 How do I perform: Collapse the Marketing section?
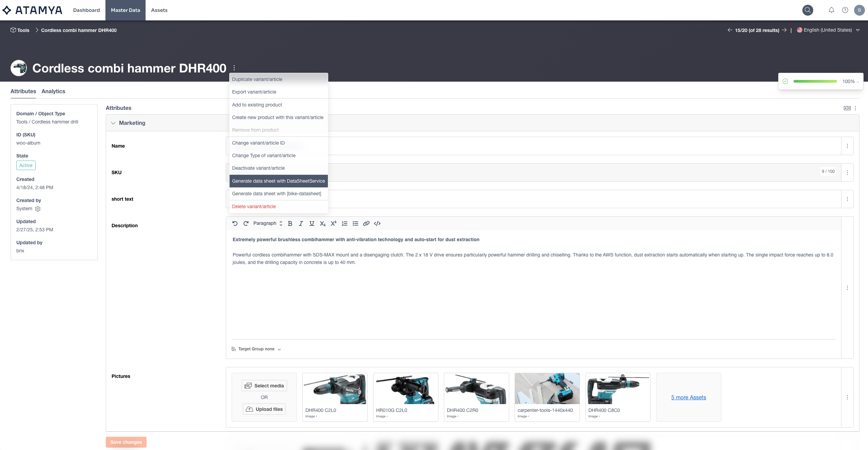coord(113,123)
